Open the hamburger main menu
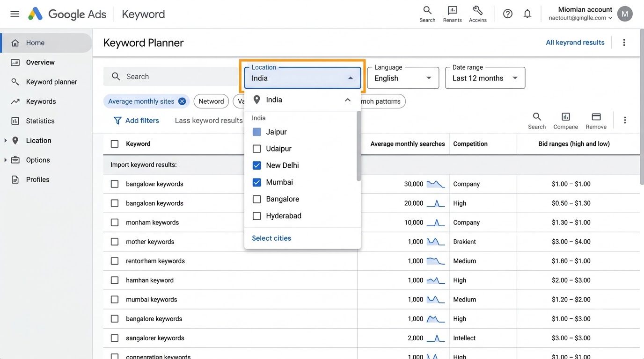This screenshot has height=359, width=644. click(15, 14)
